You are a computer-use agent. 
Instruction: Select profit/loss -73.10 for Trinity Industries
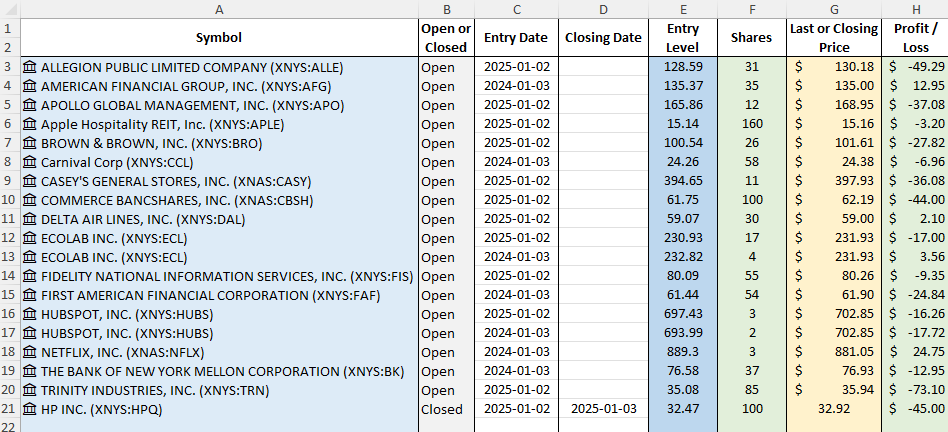click(x=915, y=390)
